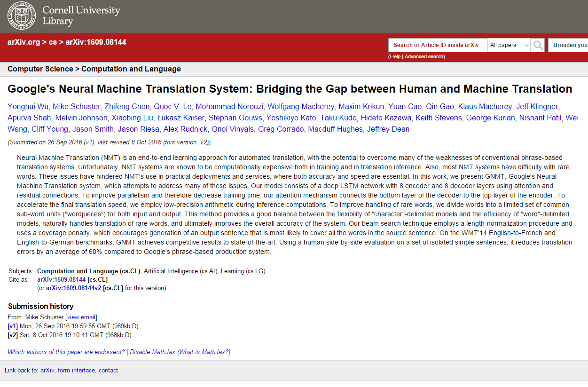Open author Keith Stevens's link
Image resolution: width=588 pixels, height=387 pixels.
click(439, 118)
